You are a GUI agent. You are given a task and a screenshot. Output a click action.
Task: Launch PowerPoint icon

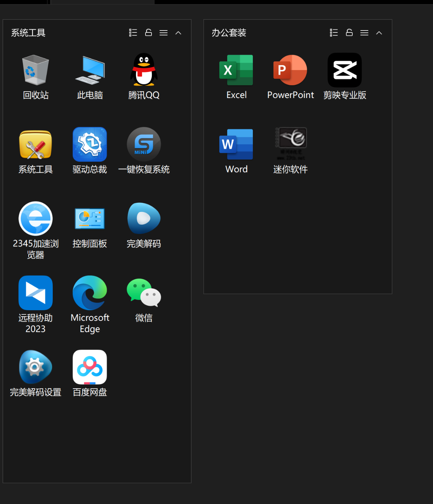pyautogui.click(x=291, y=70)
